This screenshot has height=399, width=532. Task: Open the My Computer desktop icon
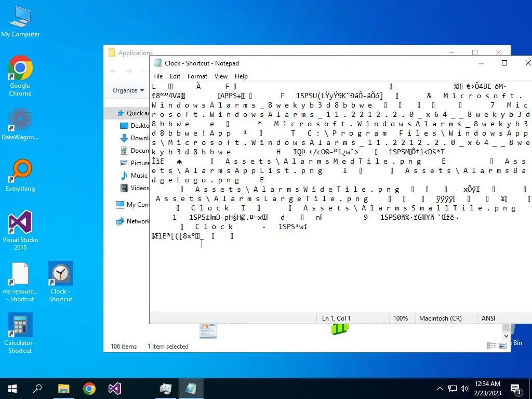coord(20,22)
